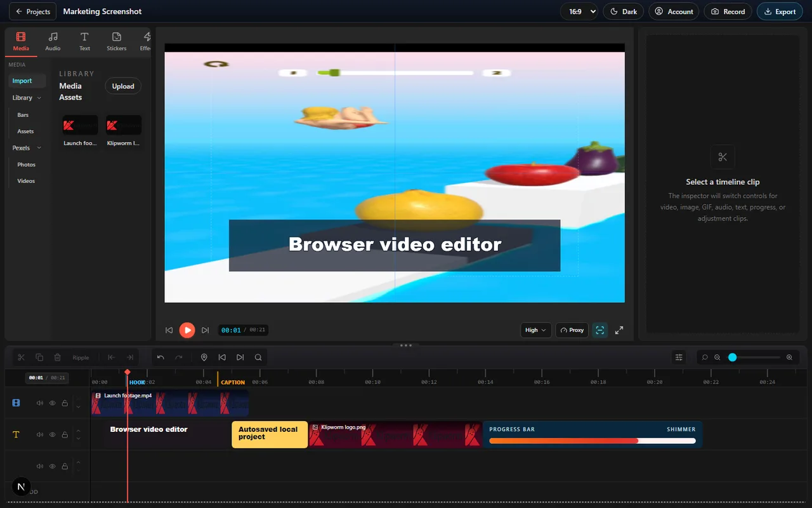Hide the empty third track eye icon
Viewport: 812px width, 508px height.
click(x=53, y=466)
